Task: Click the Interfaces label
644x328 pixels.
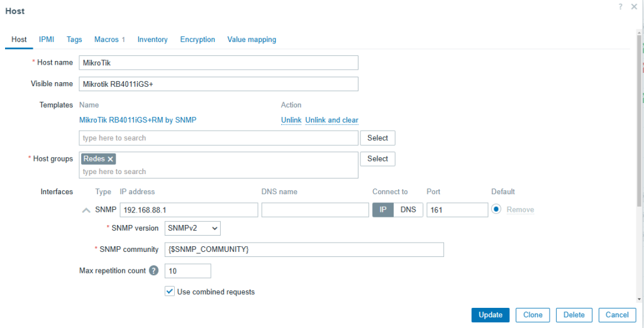Action: [x=57, y=192]
